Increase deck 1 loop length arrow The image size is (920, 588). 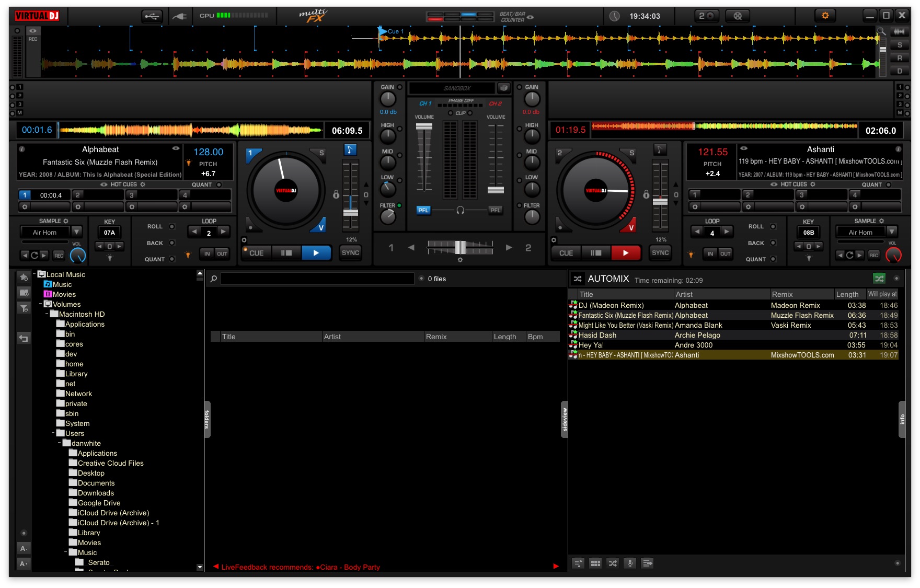224,232
